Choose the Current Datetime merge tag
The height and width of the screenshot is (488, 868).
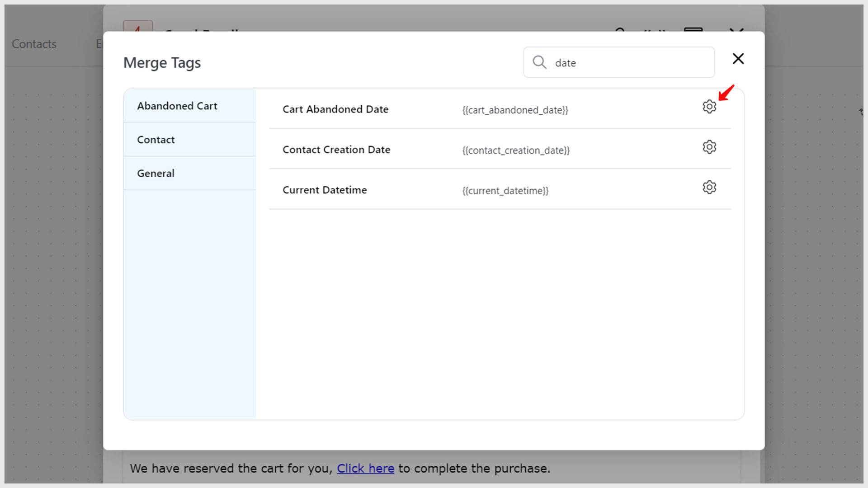click(325, 190)
